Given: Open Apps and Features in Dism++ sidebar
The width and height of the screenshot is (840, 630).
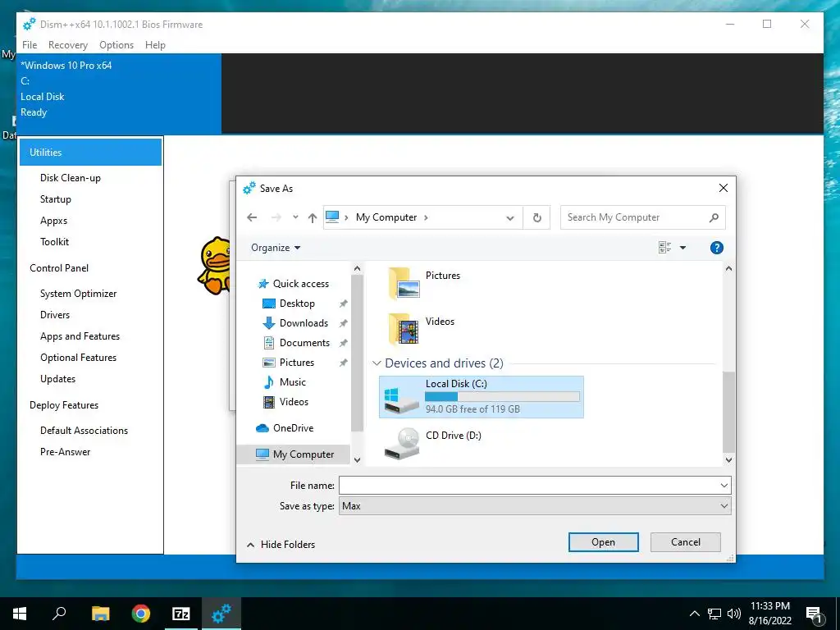Looking at the screenshot, I should [80, 336].
